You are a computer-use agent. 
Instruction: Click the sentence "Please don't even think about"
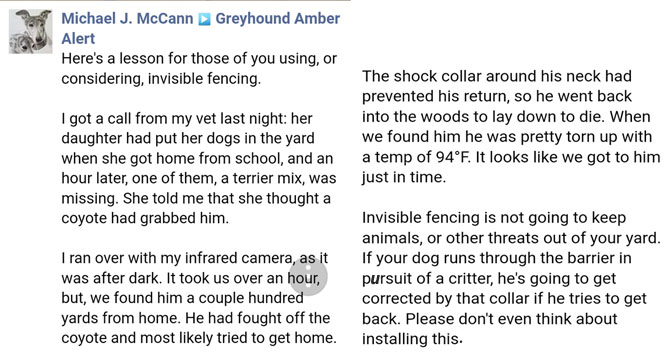click(x=511, y=319)
